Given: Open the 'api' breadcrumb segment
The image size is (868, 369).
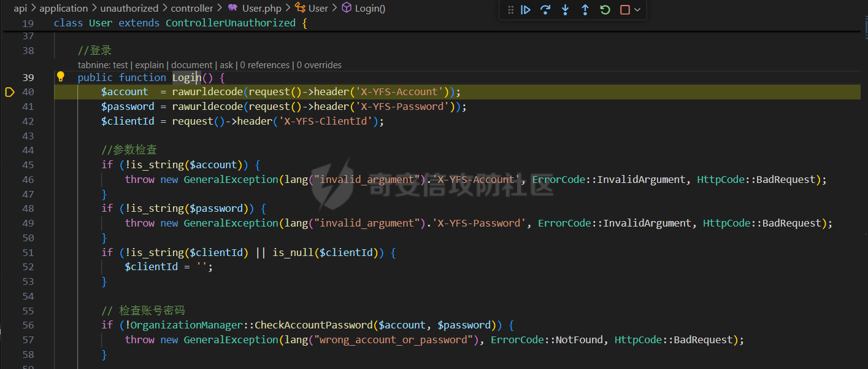Looking at the screenshot, I should (20, 8).
